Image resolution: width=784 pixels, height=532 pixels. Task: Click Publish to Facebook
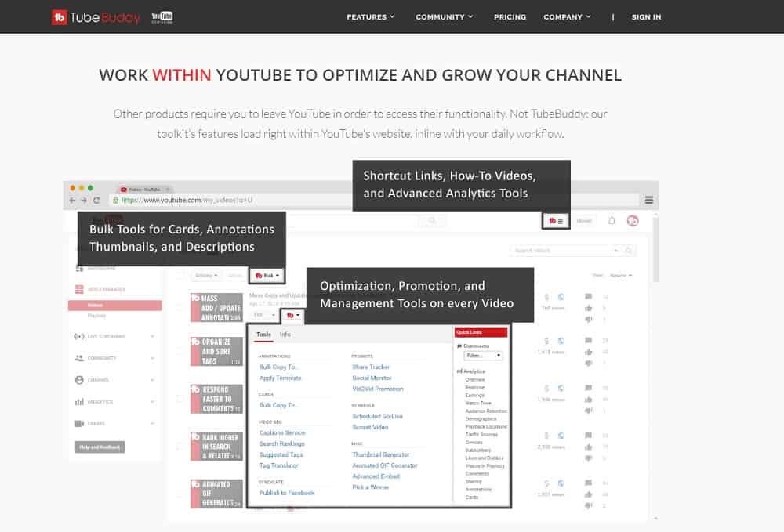tap(286, 493)
